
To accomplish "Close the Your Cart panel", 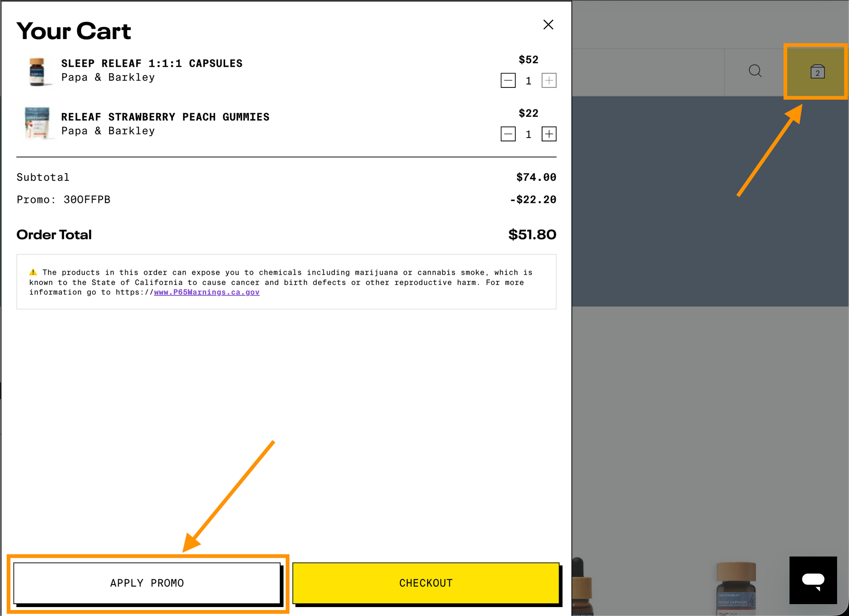I will click(548, 25).
